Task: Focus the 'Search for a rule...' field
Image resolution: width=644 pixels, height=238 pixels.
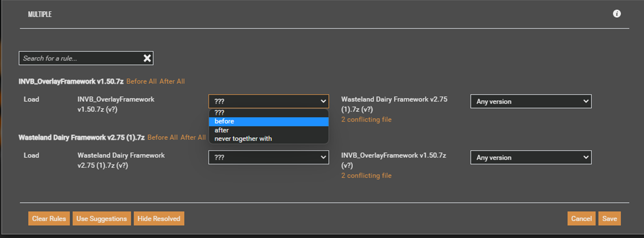Action: coord(86,58)
